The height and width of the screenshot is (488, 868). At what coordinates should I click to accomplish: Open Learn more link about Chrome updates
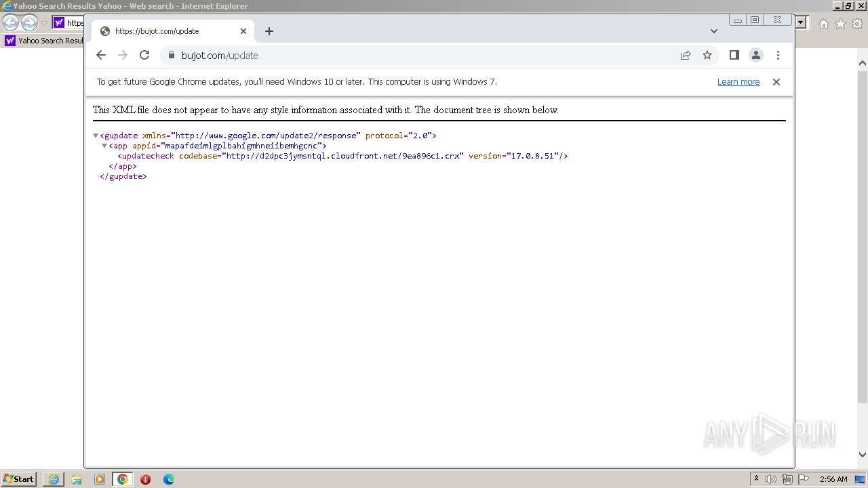click(738, 82)
